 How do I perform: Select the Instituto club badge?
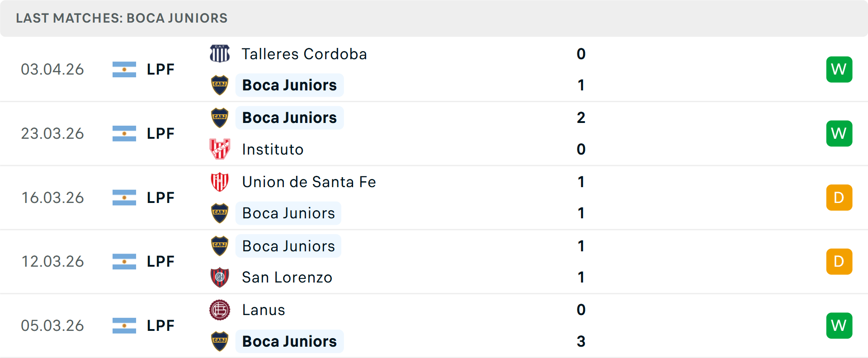(220, 149)
